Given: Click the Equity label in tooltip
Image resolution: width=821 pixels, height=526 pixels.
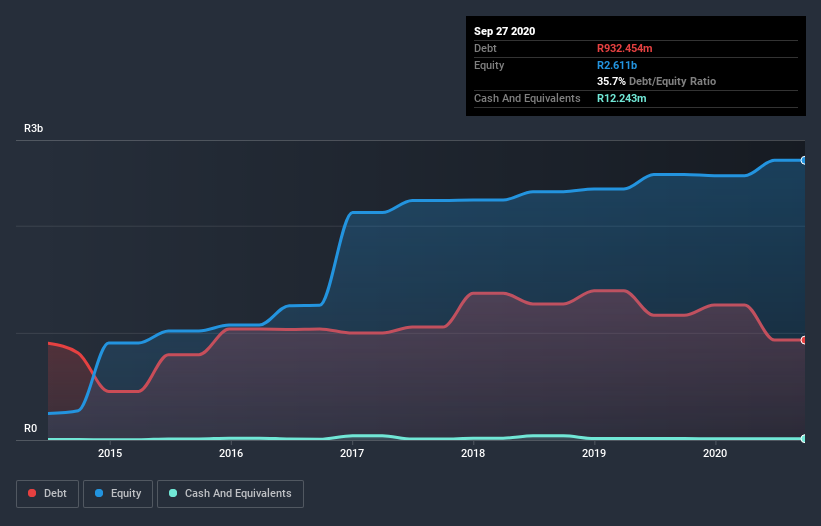Looking at the screenshot, I should click(x=489, y=65).
